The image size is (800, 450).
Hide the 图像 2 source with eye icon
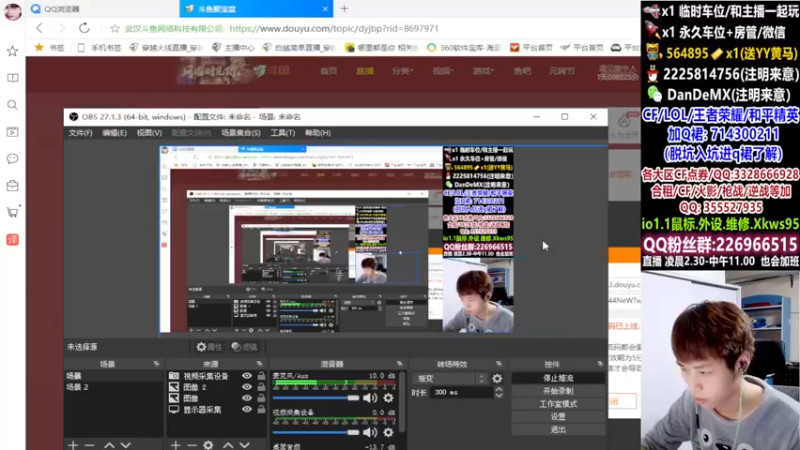pos(247,387)
